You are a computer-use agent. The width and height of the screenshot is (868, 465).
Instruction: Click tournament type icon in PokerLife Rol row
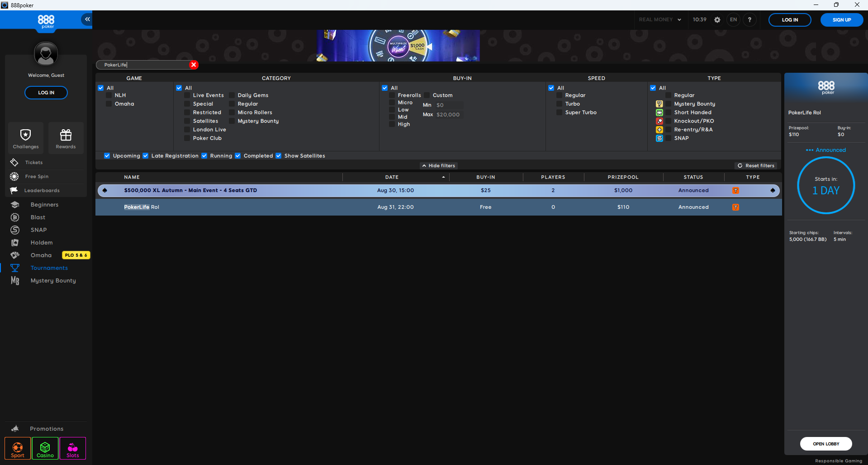[736, 207]
